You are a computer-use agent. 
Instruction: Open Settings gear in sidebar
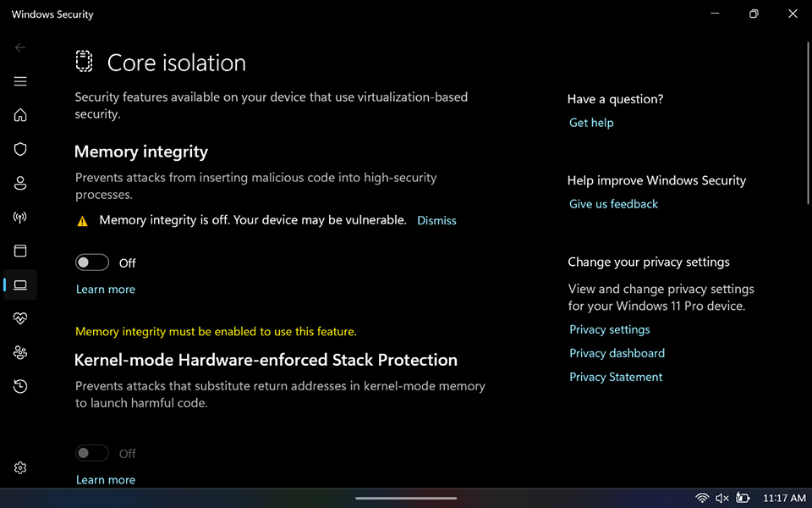coord(20,468)
